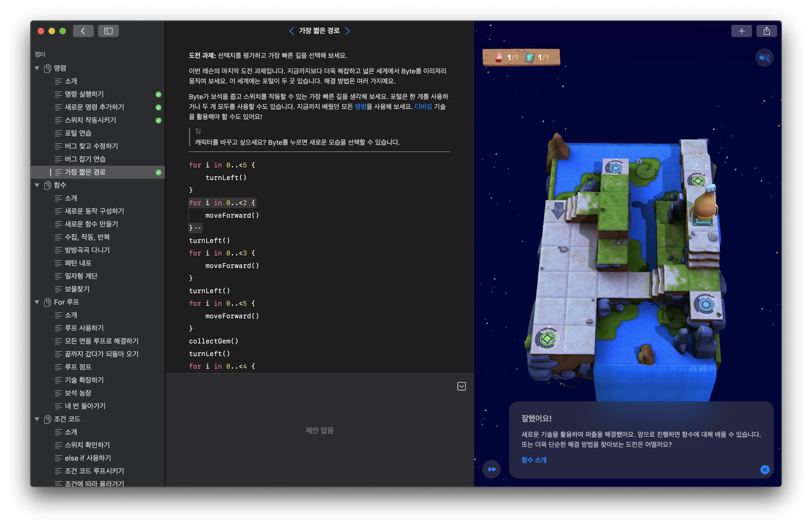Collapse the For 루프 chapter
812x527 pixels.
[x=37, y=302]
